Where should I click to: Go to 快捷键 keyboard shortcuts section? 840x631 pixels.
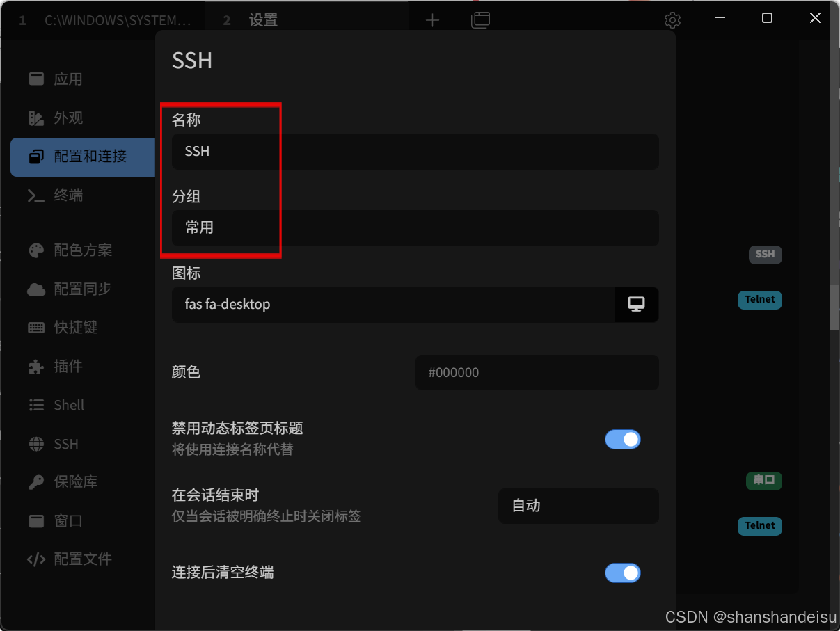[x=63, y=327]
